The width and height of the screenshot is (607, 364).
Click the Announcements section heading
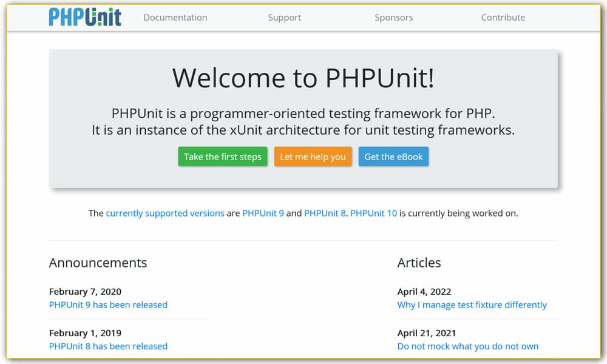(98, 263)
